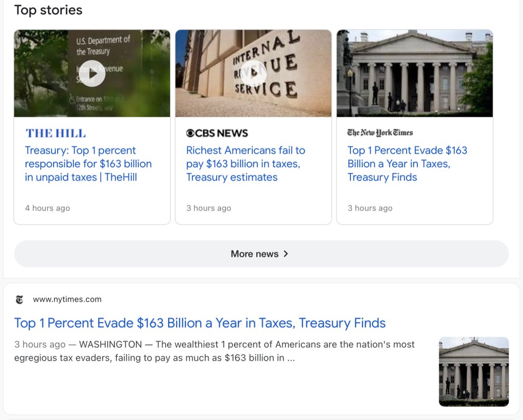
Task: Click The Hill '4 hours ago' timestamp
Action: 47,208
